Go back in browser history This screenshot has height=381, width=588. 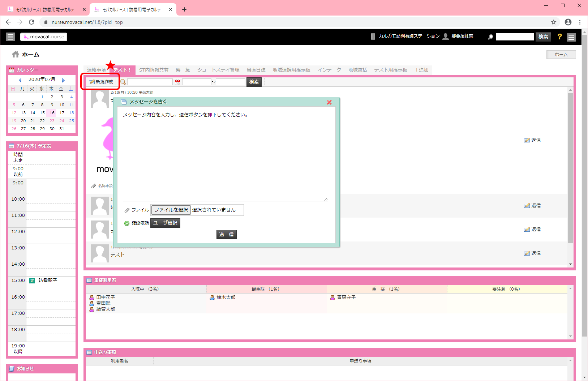point(8,22)
